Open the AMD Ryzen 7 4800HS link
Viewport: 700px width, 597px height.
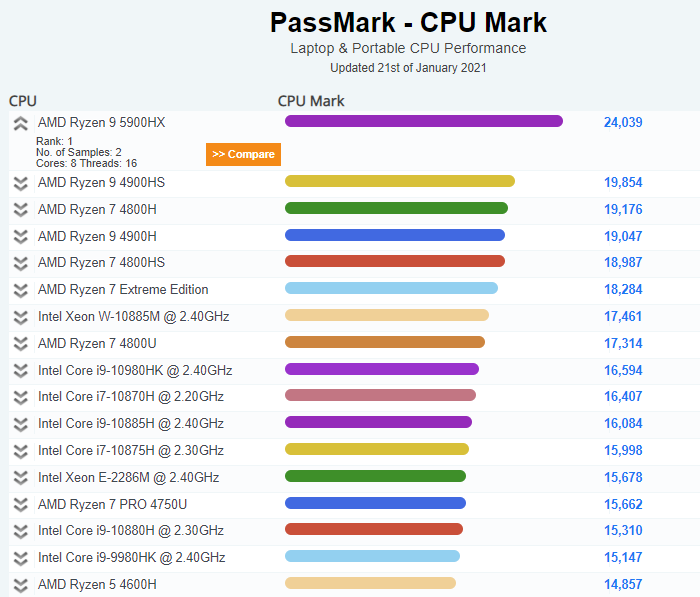coord(101,262)
